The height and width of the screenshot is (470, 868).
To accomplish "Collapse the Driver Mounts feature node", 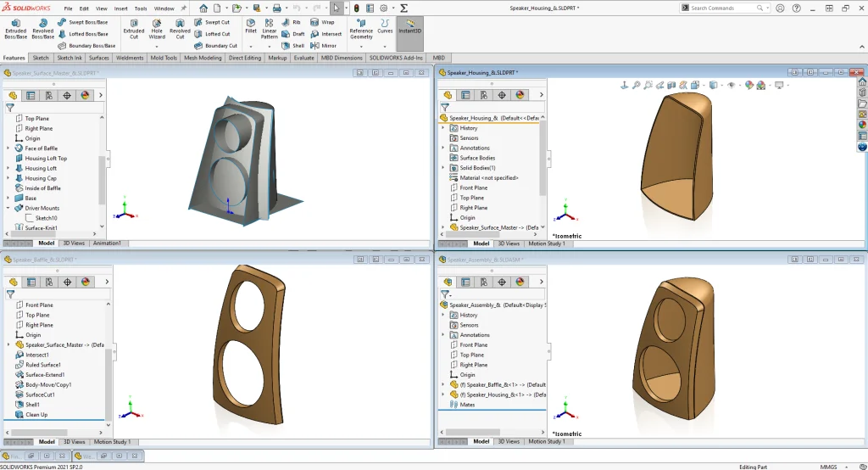I will pyautogui.click(x=8, y=208).
